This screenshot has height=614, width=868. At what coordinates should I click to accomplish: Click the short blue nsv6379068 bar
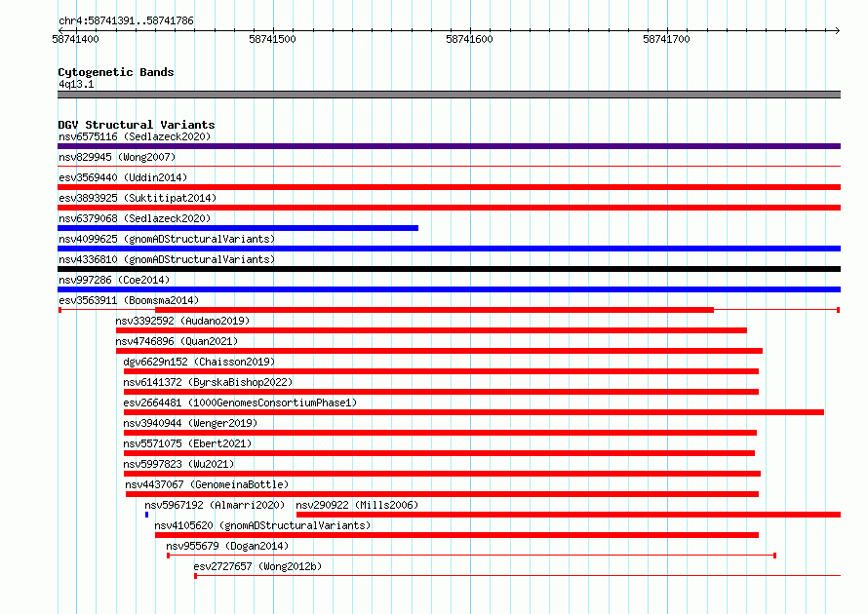tap(238, 228)
